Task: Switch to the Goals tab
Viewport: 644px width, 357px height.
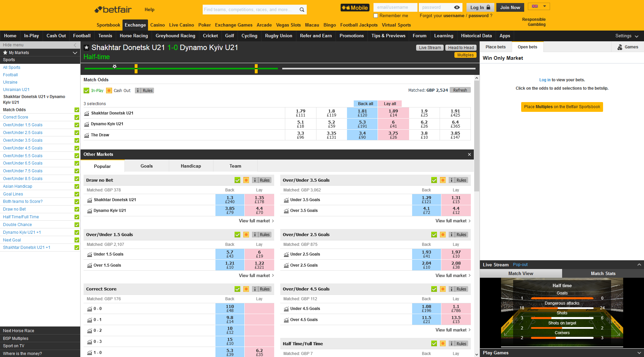Action: tap(147, 166)
